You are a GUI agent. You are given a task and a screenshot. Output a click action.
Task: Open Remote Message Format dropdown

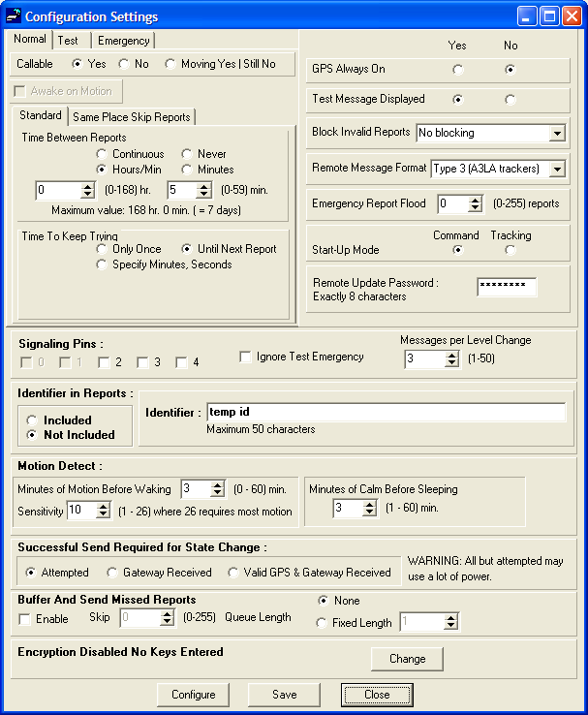point(557,170)
